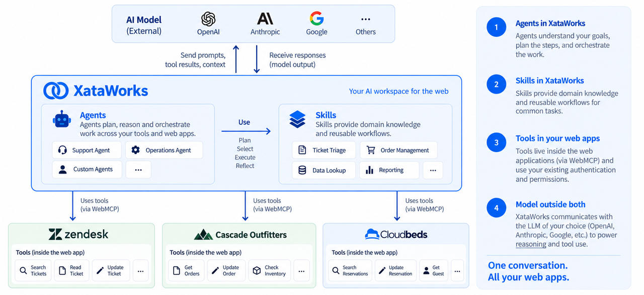Click the person icon on Custom Agents
The height and width of the screenshot is (295, 644).
[x=63, y=170]
